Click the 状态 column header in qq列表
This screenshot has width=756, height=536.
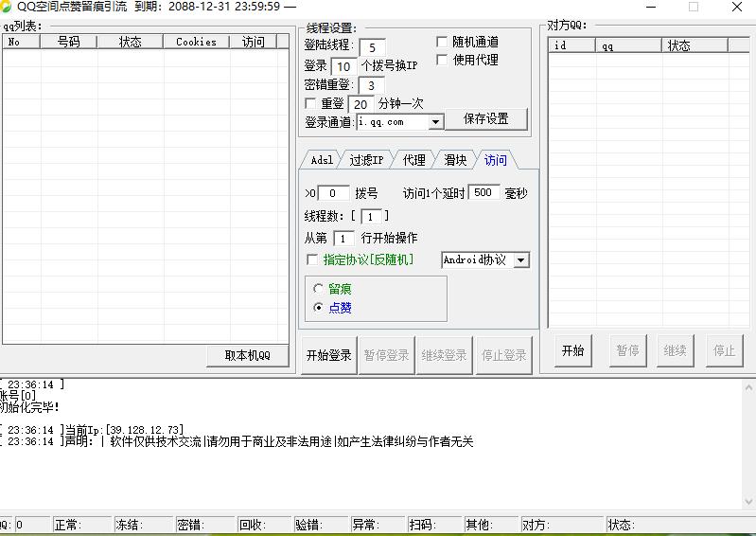coord(131,42)
